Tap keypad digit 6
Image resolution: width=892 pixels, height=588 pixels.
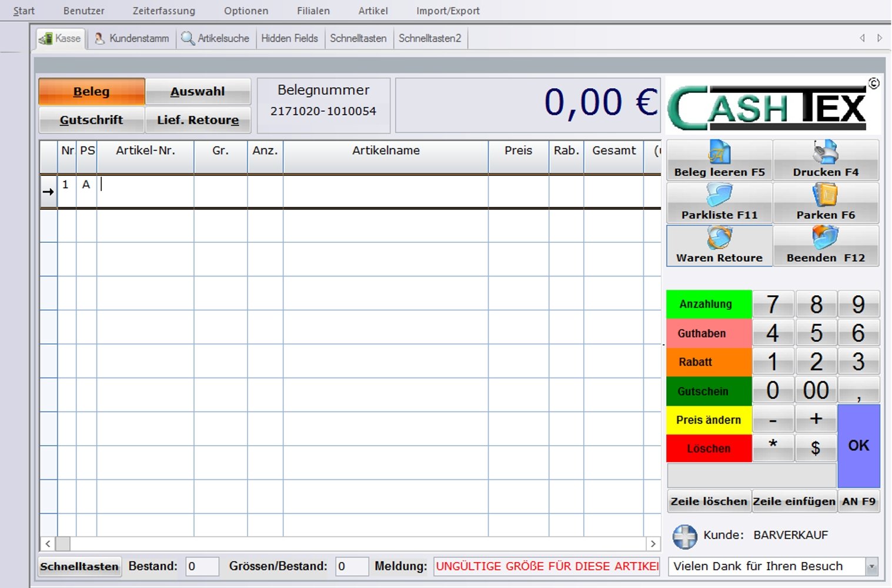[858, 333]
